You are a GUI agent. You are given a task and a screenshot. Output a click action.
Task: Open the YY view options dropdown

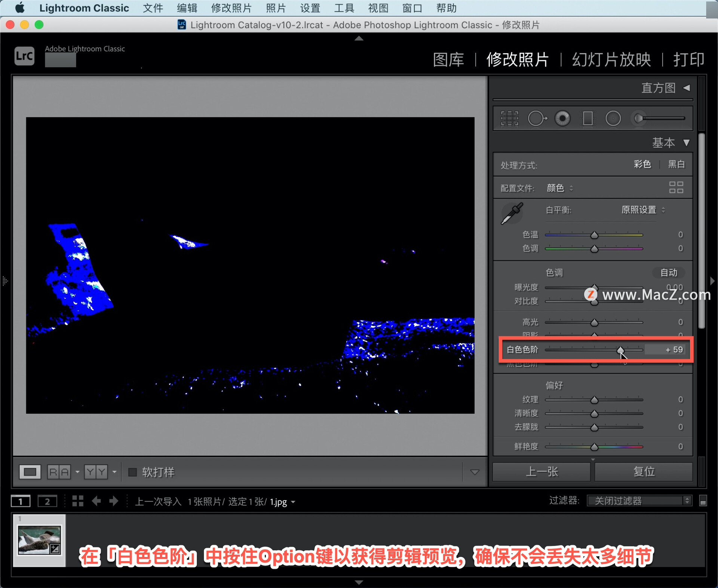pyautogui.click(x=114, y=472)
